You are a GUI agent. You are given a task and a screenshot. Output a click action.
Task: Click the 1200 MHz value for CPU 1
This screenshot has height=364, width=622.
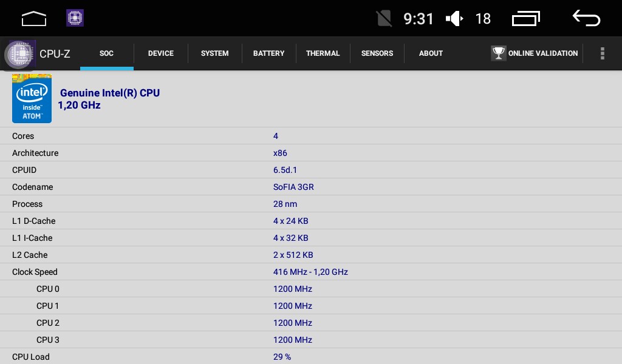click(x=293, y=306)
